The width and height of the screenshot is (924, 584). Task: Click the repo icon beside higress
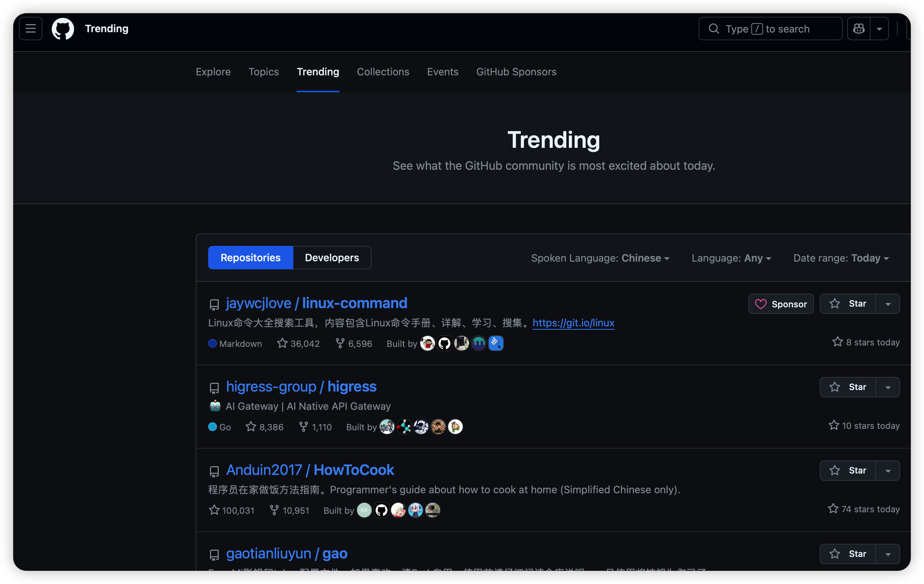tap(214, 388)
